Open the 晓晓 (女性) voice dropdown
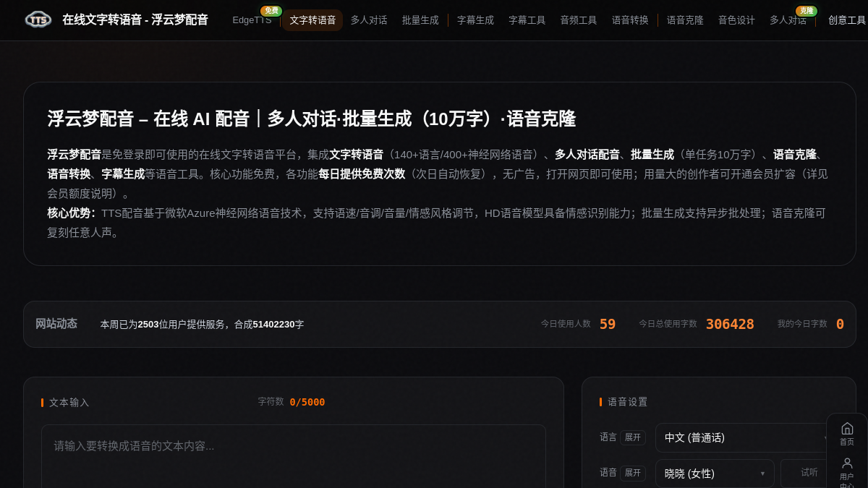The height and width of the screenshot is (488, 868). click(715, 474)
